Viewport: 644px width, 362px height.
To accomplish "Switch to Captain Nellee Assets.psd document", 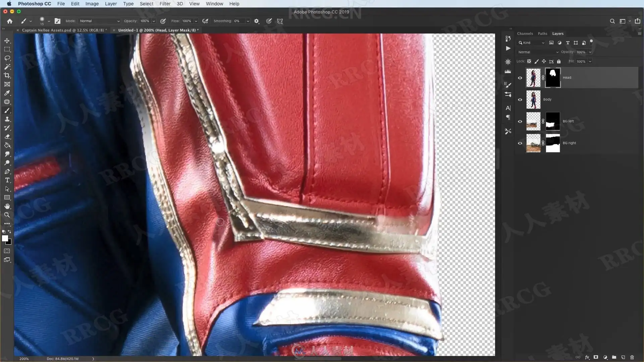I will pyautogui.click(x=64, y=30).
